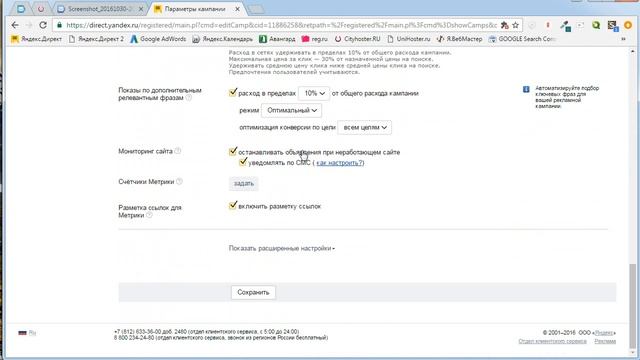The width and height of the screenshot is (640, 360).
Task: Open the Яндекс.Директ 2 bookmark
Action: point(96,39)
